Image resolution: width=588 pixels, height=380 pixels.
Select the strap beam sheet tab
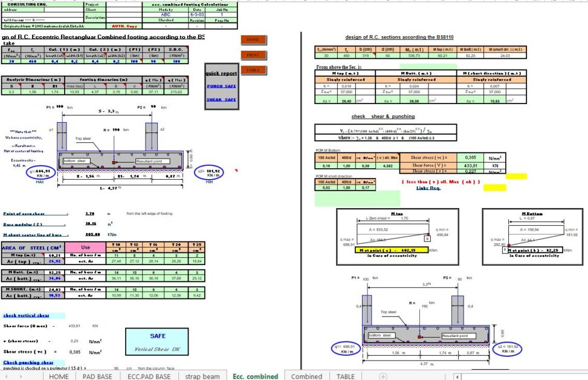click(202, 376)
